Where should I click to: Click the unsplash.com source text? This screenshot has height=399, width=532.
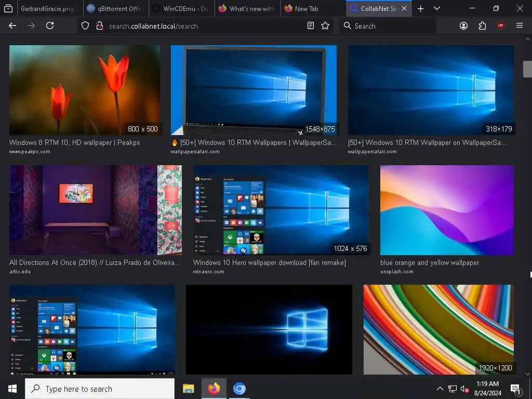pos(396,271)
